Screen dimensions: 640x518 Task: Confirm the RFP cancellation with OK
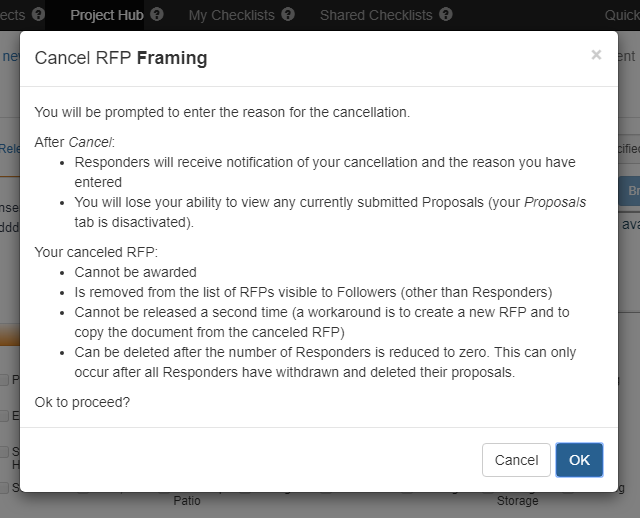click(x=579, y=460)
